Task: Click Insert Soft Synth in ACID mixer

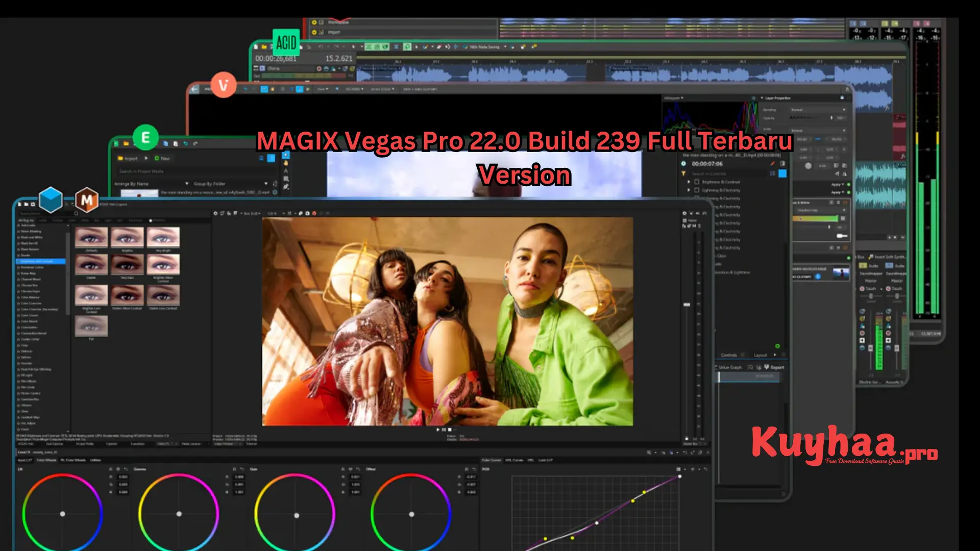Action: (x=887, y=257)
